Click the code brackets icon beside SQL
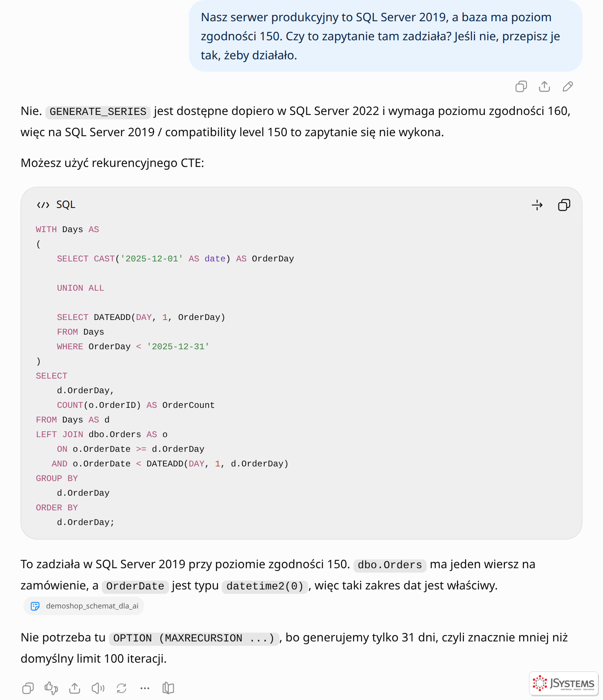603x700 pixels. [x=43, y=205]
